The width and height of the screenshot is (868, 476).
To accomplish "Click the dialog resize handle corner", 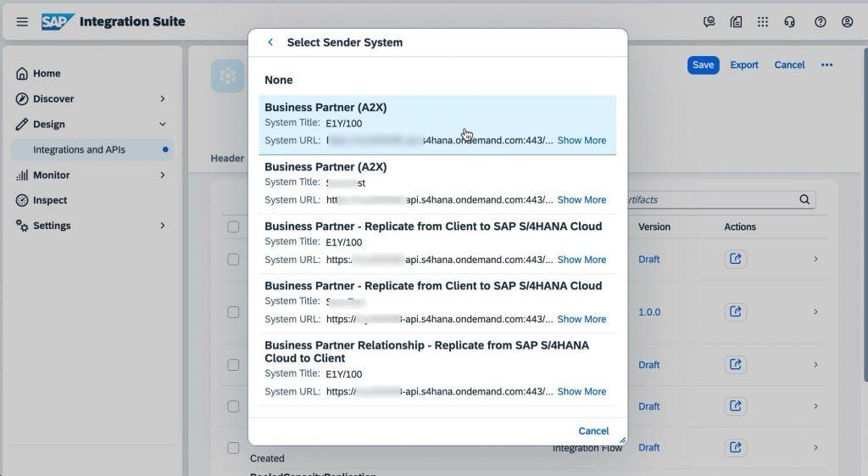I will point(622,440).
